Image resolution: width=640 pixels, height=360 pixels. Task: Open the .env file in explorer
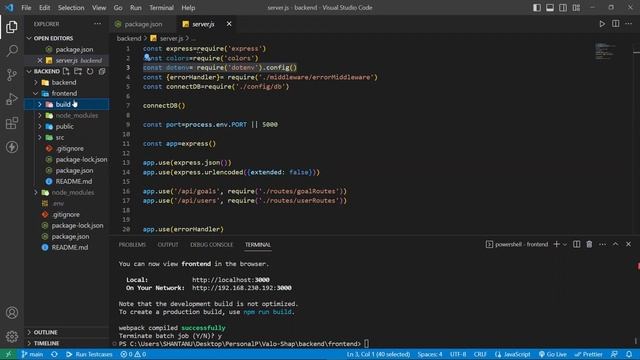point(58,203)
